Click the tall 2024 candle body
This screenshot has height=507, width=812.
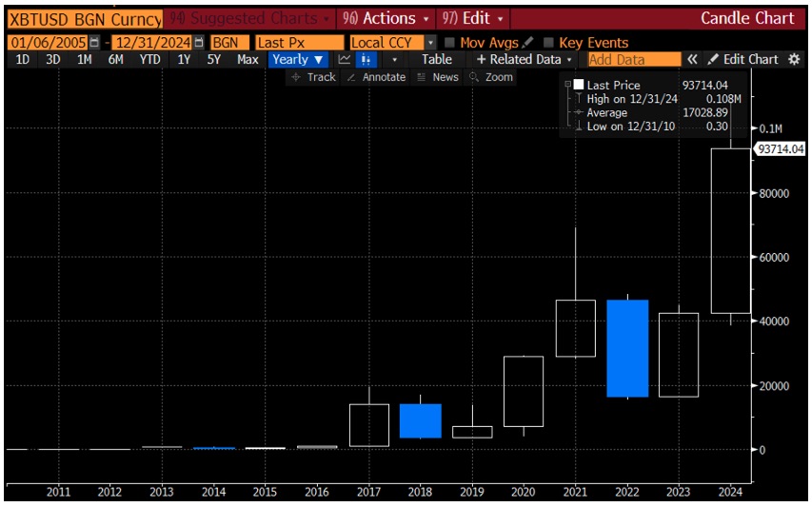[731, 231]
